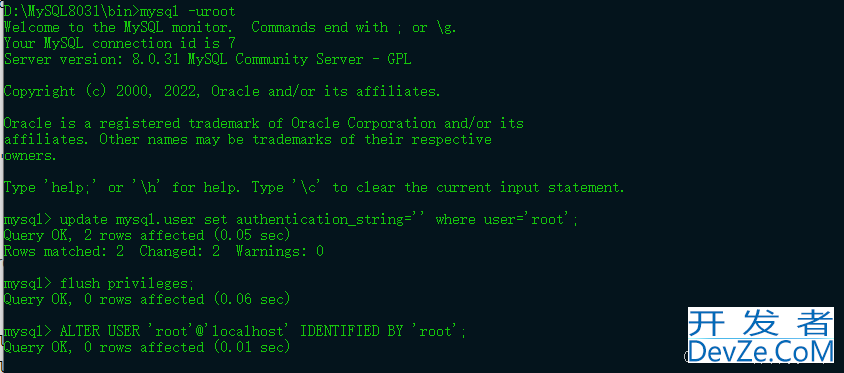Click the 'update mysql.user' statement line
This screenshot has height=373, width=844.
coord(291,220)
